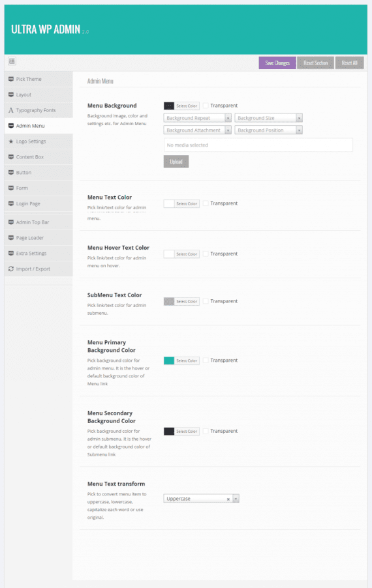Image resolution: width=372 pixels, height=588 pixels.
Task: Click Select Color for SubMenu Text Color
Action: (x=187, y=302)
